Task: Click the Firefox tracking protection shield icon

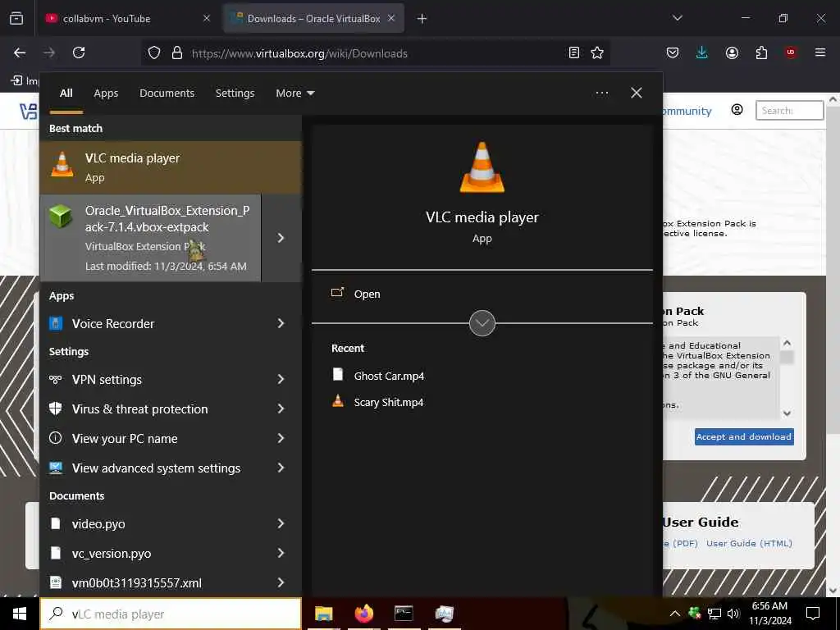Action: click(154, 52)
